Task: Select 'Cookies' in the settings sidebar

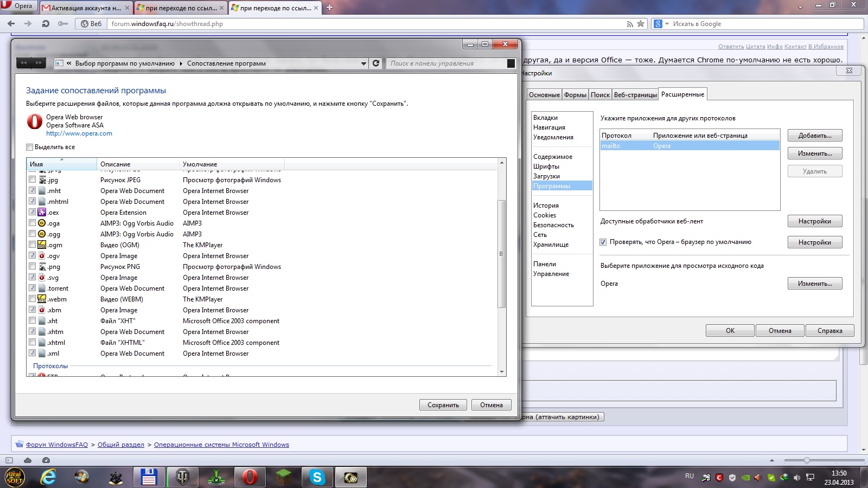Action: coord(545,215)
